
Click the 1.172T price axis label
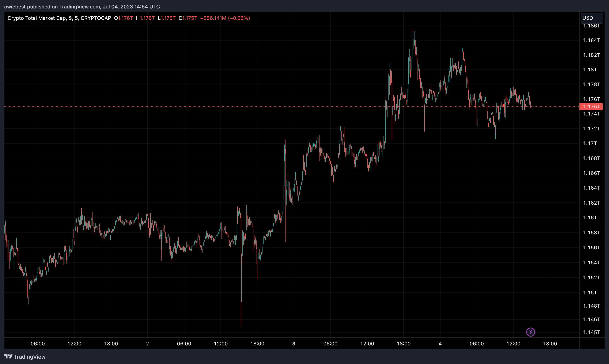(x=591, y=129)
